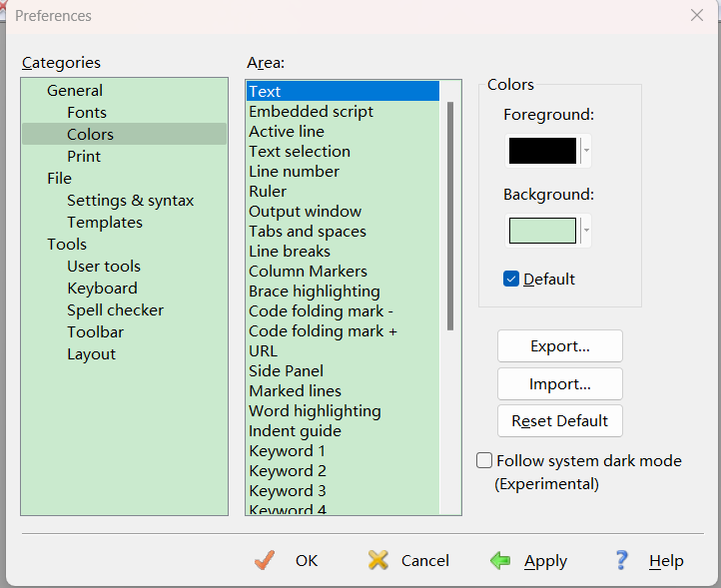Click the OK checkmark icon
The height and width of the screenshot is (588, 721).
[x=265, y=560]
